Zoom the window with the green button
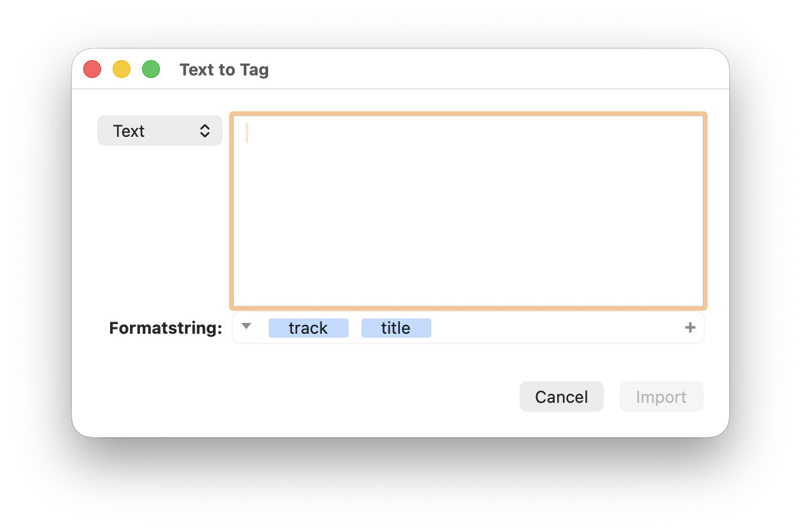Screen dimensions: 801x532 tap(151, 69)
